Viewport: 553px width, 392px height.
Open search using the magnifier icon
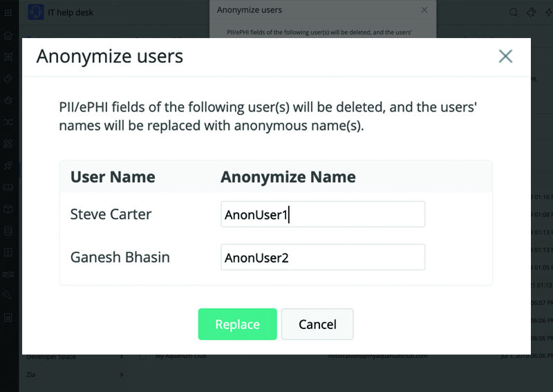(514, 12)
